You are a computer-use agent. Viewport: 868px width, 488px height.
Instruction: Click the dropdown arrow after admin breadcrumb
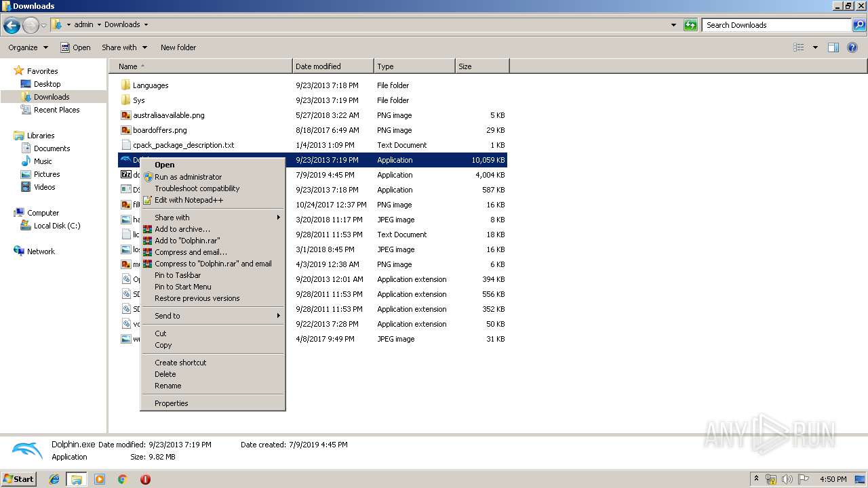click(99, 25)
